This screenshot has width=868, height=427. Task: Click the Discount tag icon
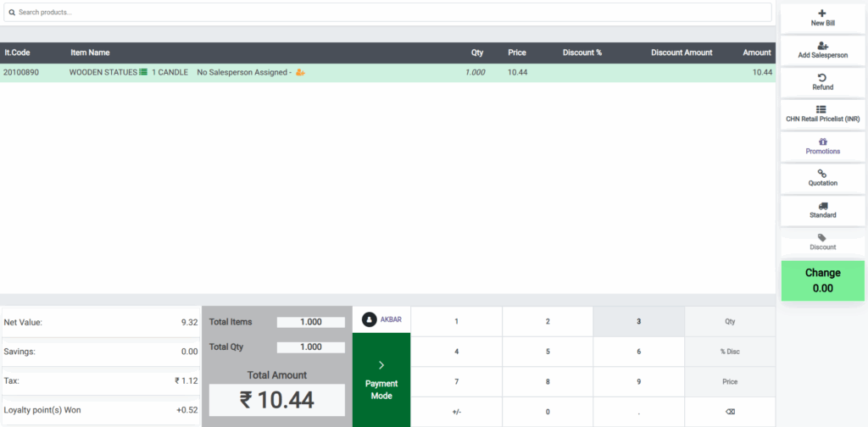click(822, 237)
